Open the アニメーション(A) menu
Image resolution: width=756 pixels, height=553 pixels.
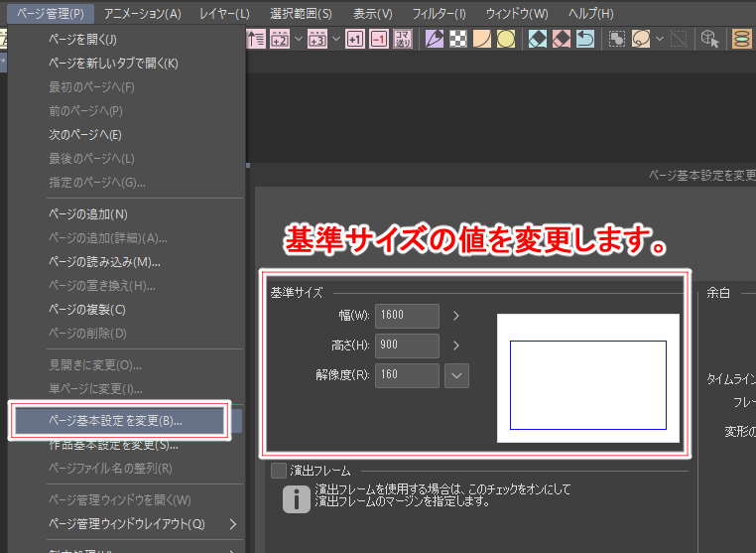click(x=143, y=14)
